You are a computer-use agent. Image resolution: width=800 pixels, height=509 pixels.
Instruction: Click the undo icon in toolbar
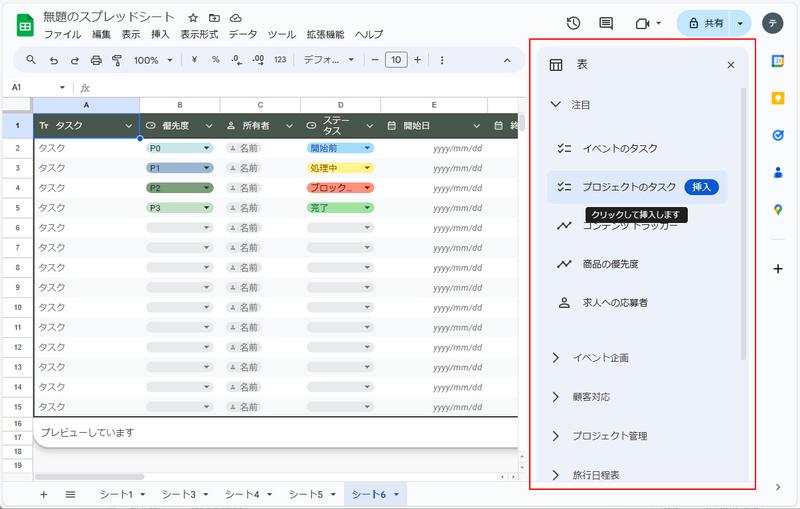tap(54, 60)
